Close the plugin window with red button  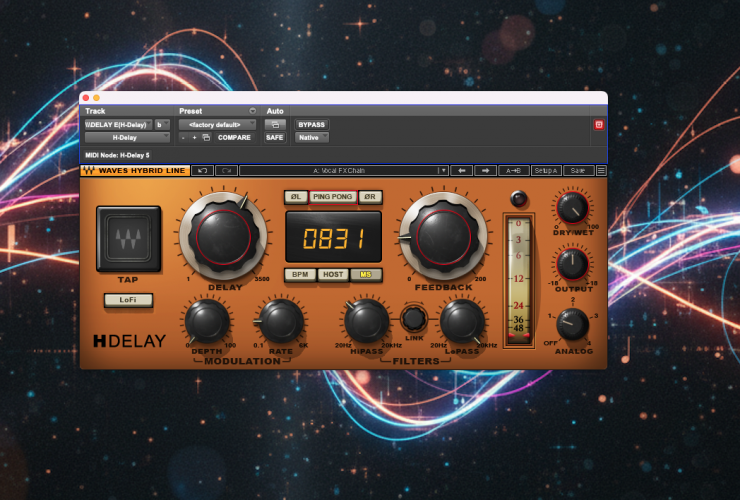point(86,98)
